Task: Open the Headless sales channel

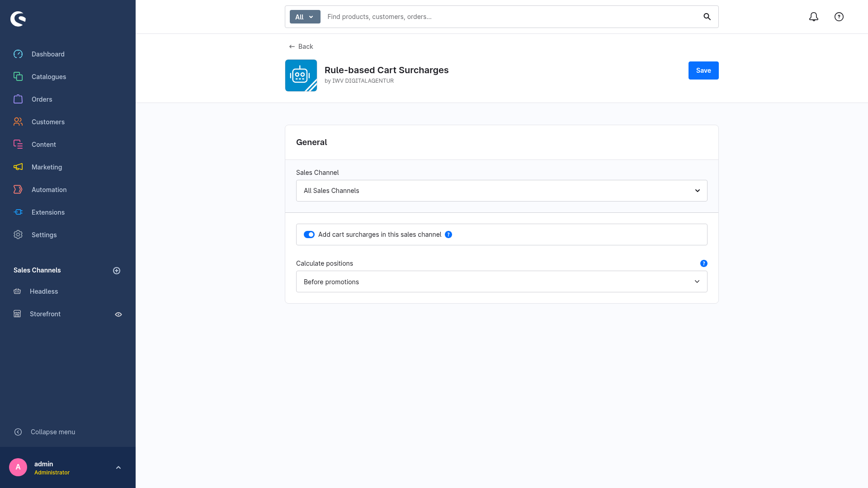Action: coord(44,291)
